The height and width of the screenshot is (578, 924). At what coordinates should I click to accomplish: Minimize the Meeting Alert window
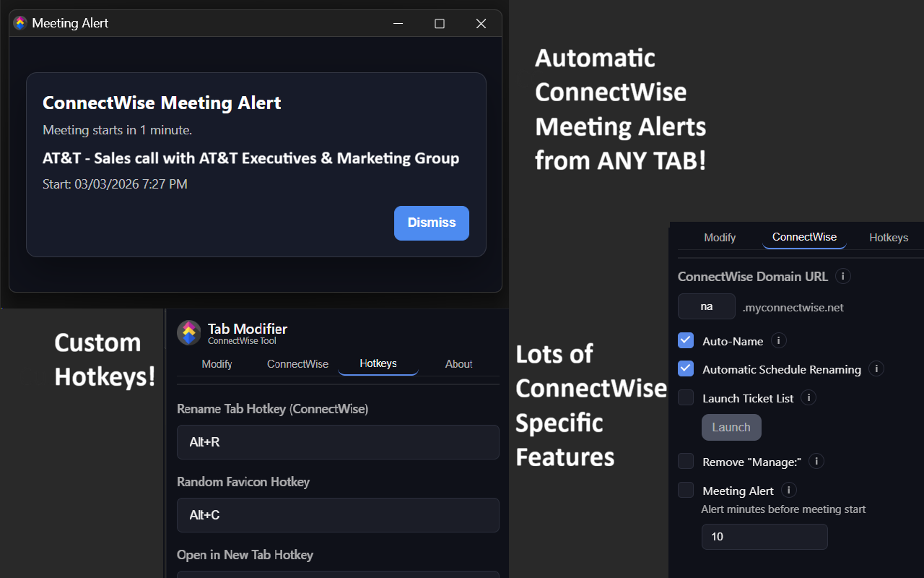click(398, 23)
